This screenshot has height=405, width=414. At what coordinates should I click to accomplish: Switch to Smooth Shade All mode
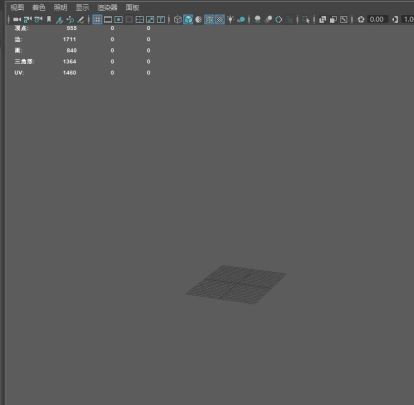pyautogui.click(x=188, y=20)
